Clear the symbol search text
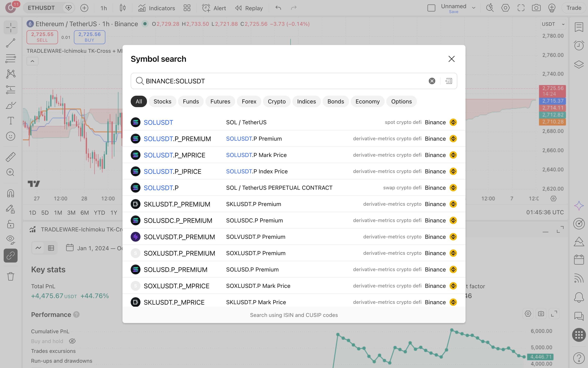 coord(432,81)
